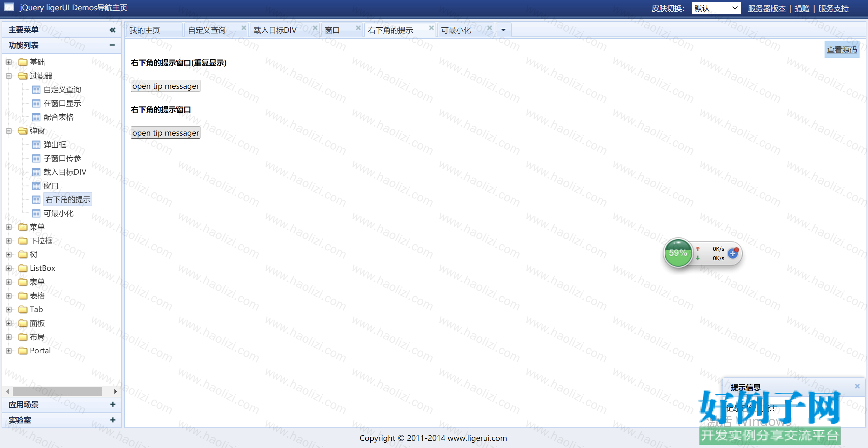Click sidebar horizontal scrollbar left arrow

pos(8,391)
